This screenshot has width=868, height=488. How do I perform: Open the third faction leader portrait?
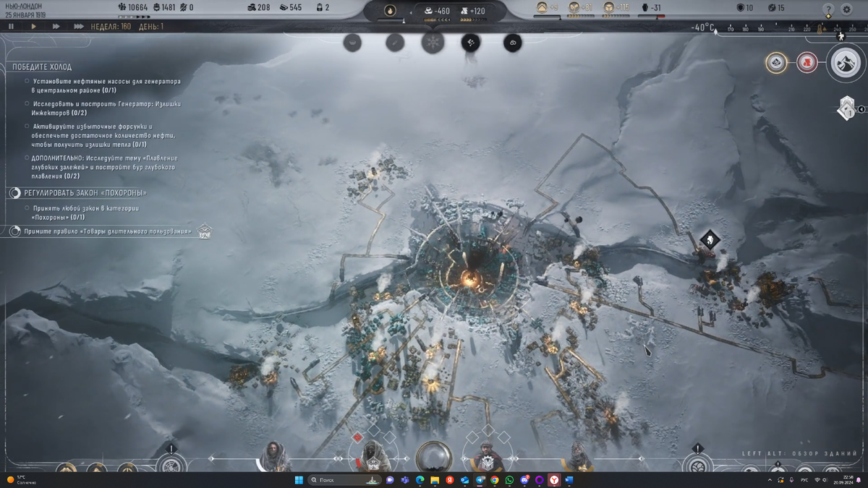click(486, 456)
